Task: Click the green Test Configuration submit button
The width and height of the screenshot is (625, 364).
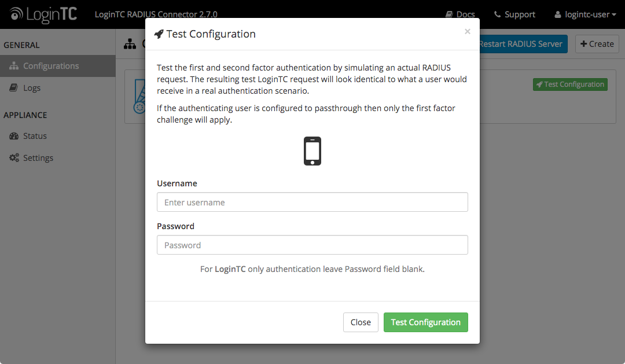Action: pyautogui.click(x=426, y=322)
